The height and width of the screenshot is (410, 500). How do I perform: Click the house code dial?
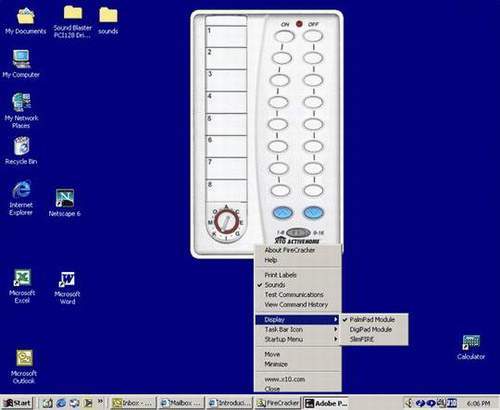point(227,222)
